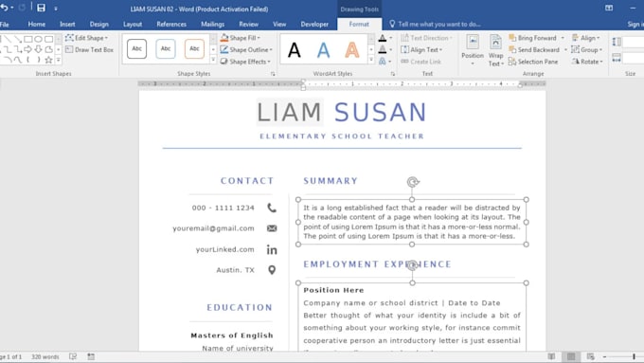Screen dimensions: 644x363
Task: Open the Position menu button
Action: pyautogui.click(x=473, y=50)
